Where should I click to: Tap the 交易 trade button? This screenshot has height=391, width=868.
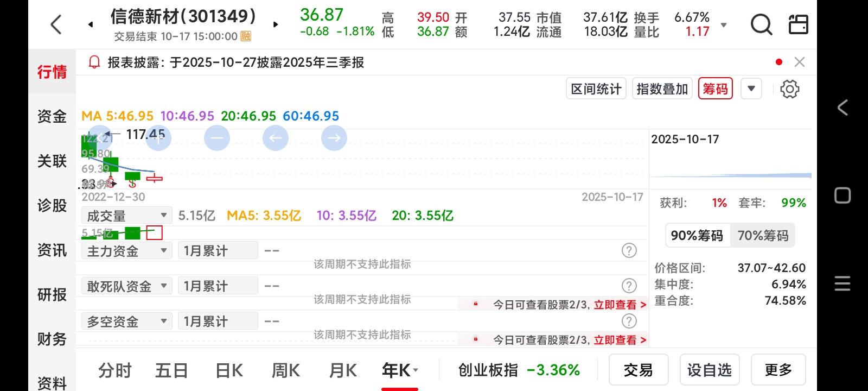pyautogui.click(x=639, y=370)
